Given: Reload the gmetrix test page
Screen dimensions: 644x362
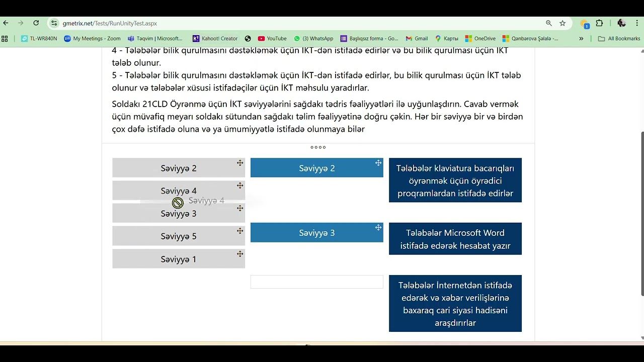Looking at the screenshot, I should pyautogui.click(x=36, y=23).
